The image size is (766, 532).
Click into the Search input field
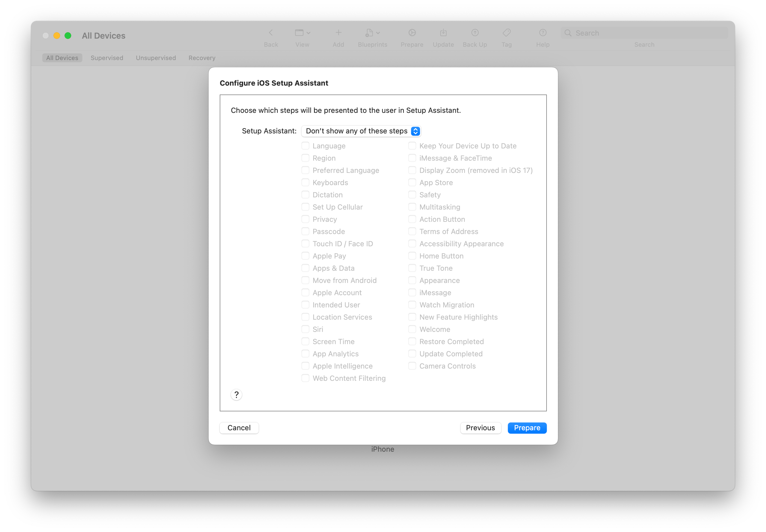[644, 33]
